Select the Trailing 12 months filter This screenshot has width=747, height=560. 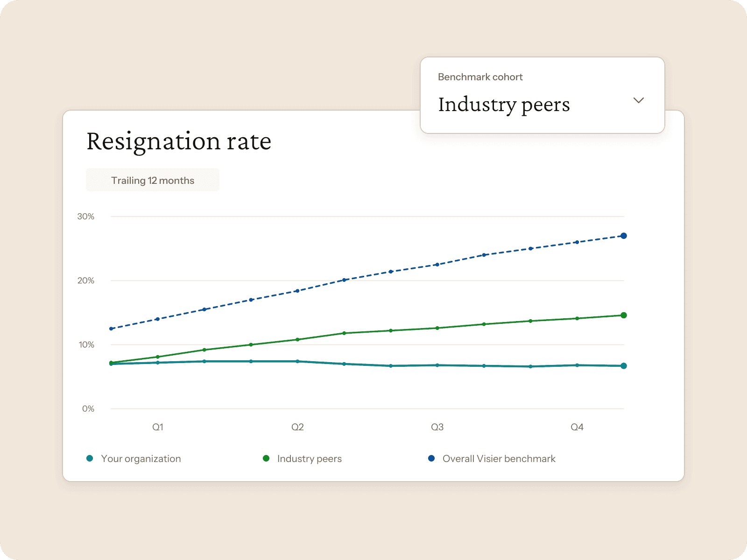[153, 180]
